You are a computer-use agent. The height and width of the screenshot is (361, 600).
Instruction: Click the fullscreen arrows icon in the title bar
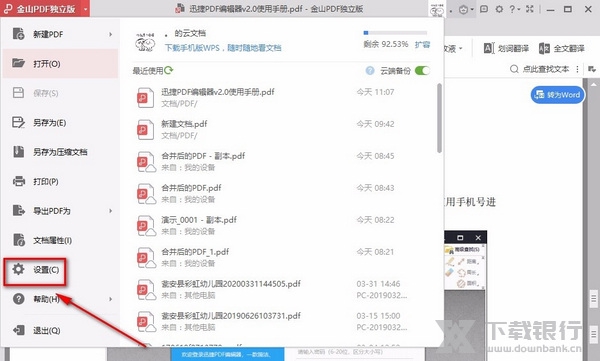530,9
